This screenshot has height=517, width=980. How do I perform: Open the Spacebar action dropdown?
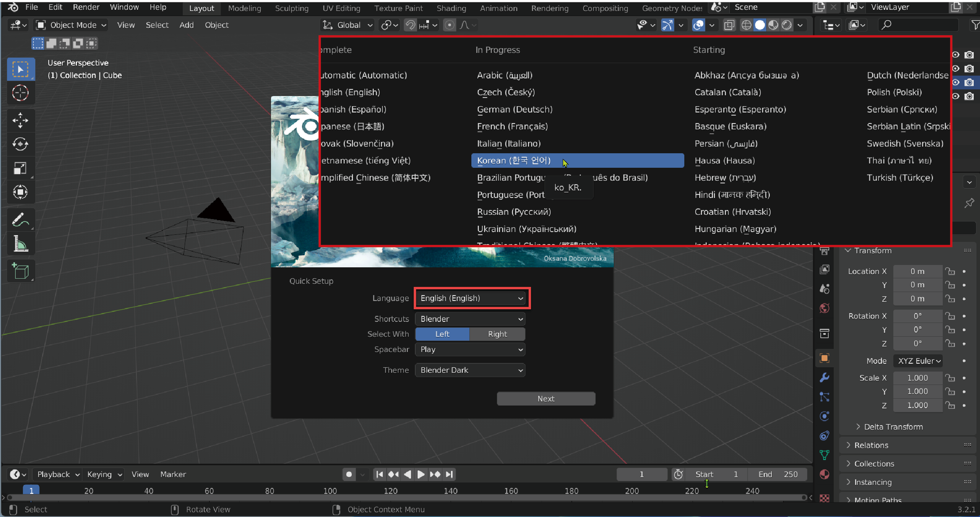[x=470, y=349]
